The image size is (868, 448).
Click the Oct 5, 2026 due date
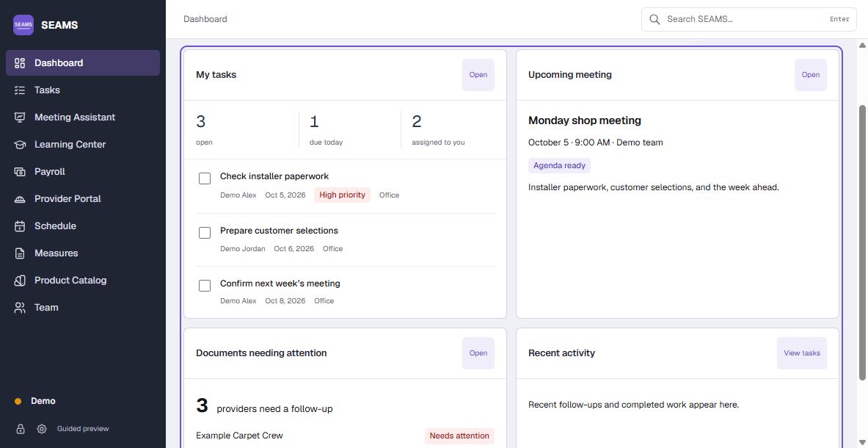285,195
